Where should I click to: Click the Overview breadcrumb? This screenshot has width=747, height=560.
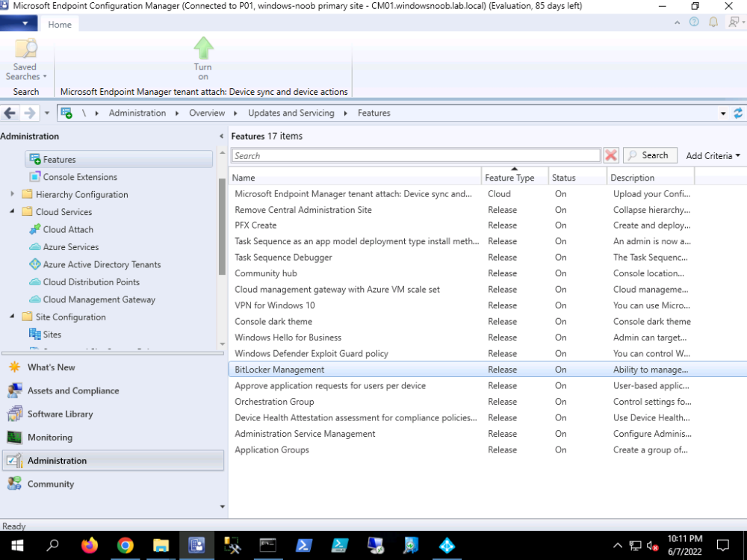[x=207, y=113]
